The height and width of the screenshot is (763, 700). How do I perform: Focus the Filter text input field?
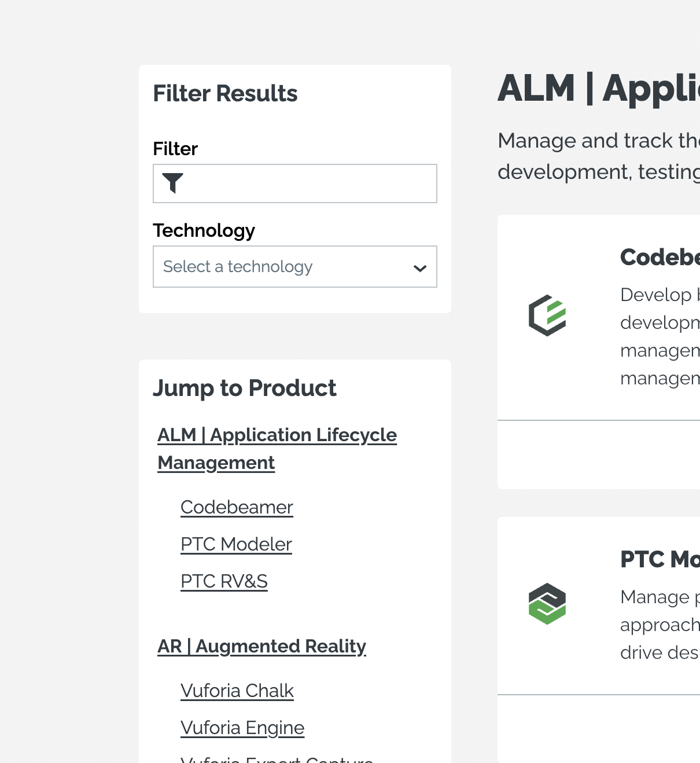click(x=295, y=184)
